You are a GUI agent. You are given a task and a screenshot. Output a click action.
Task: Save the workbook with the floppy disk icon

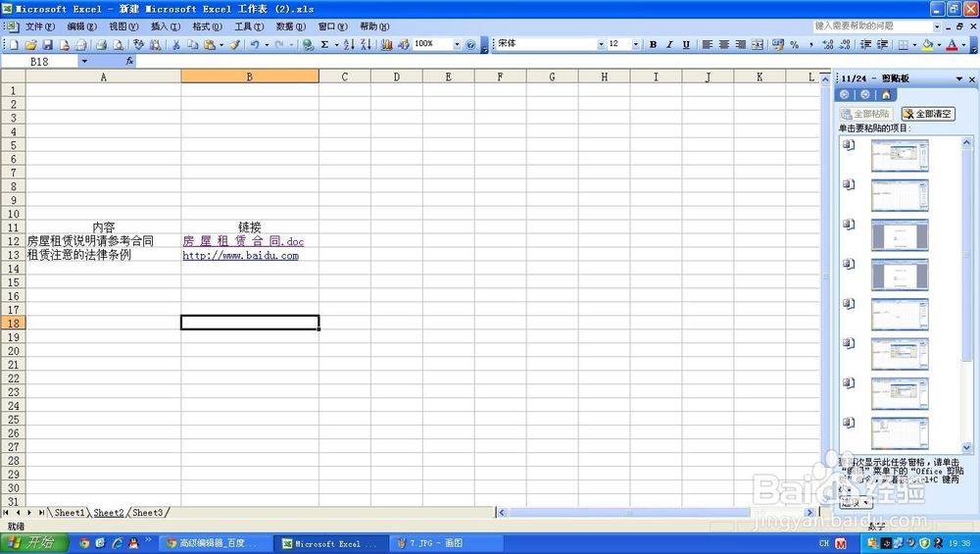(x=47, y=44)
